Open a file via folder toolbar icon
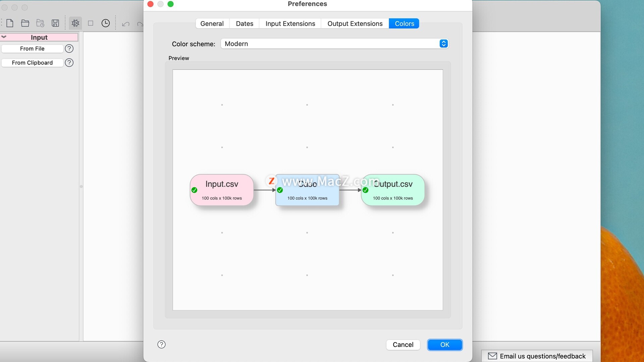This screenshot has width=644, height=362. pyautogui.click(x=25, y=23)
